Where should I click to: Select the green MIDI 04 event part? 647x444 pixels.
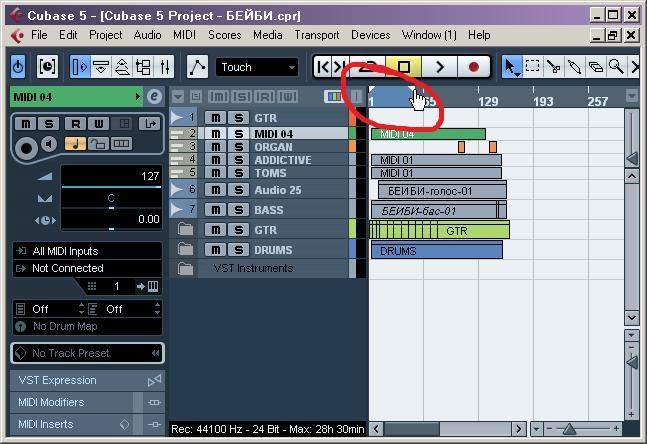428,134
